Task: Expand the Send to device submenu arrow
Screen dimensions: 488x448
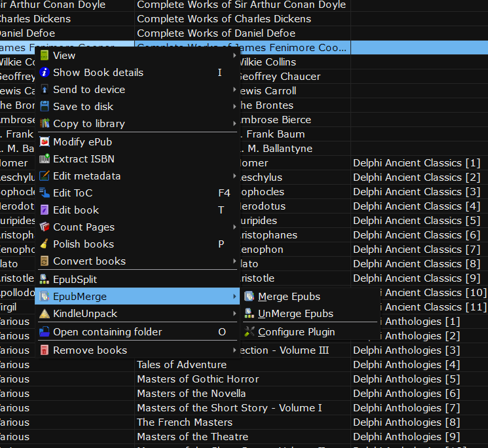Action: [235, 90]
